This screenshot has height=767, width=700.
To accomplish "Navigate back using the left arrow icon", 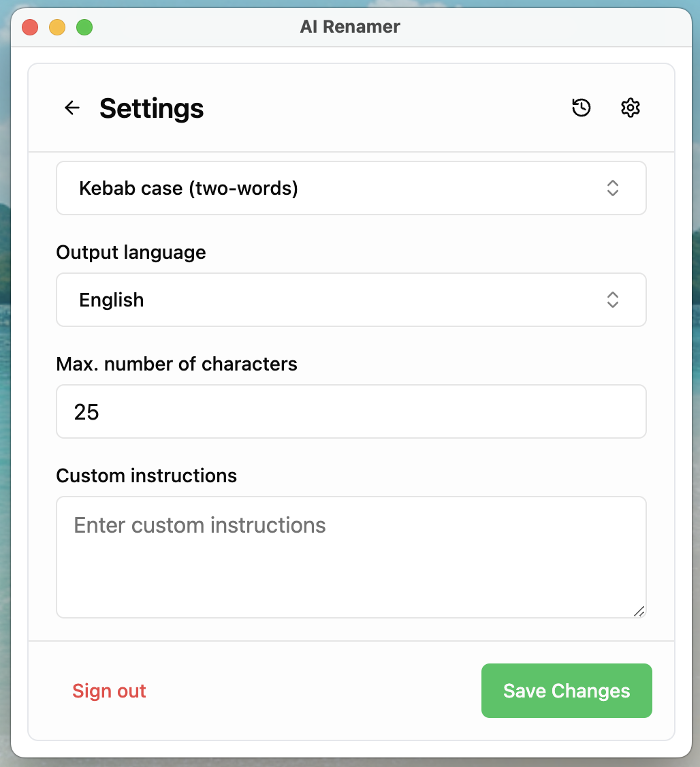I will [71, 108].
